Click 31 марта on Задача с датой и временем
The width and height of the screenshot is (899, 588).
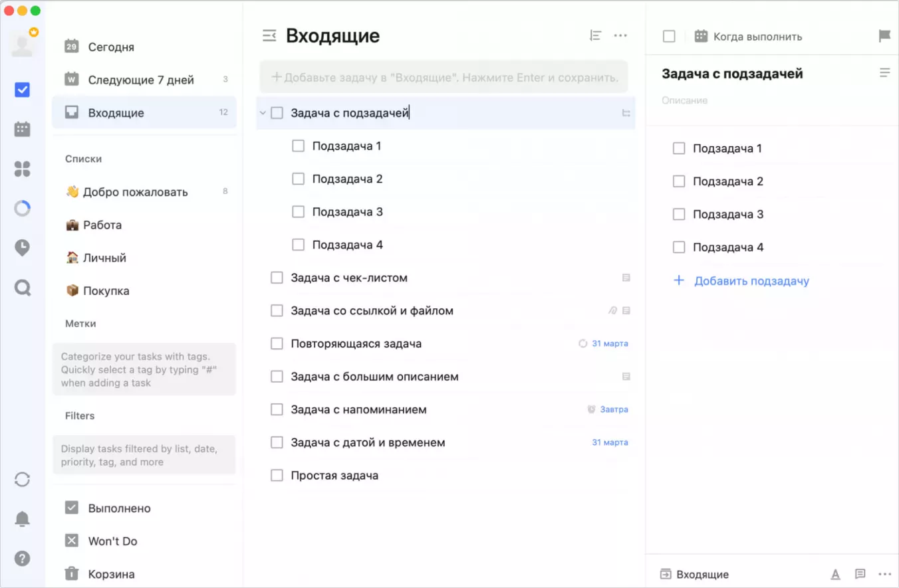610,442
